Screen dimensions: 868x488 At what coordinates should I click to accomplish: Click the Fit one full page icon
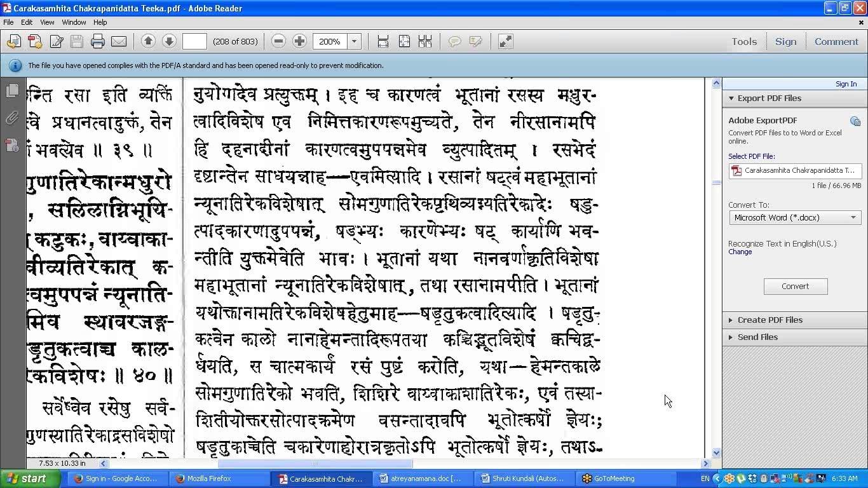(404, 41)
